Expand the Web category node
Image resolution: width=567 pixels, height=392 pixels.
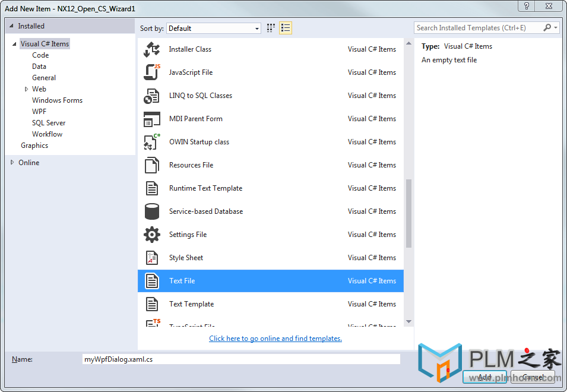26,89
